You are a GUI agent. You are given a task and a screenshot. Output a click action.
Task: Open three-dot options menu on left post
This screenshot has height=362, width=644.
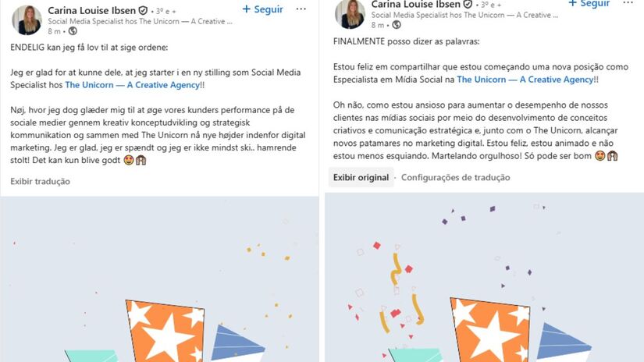pos(301,9)
